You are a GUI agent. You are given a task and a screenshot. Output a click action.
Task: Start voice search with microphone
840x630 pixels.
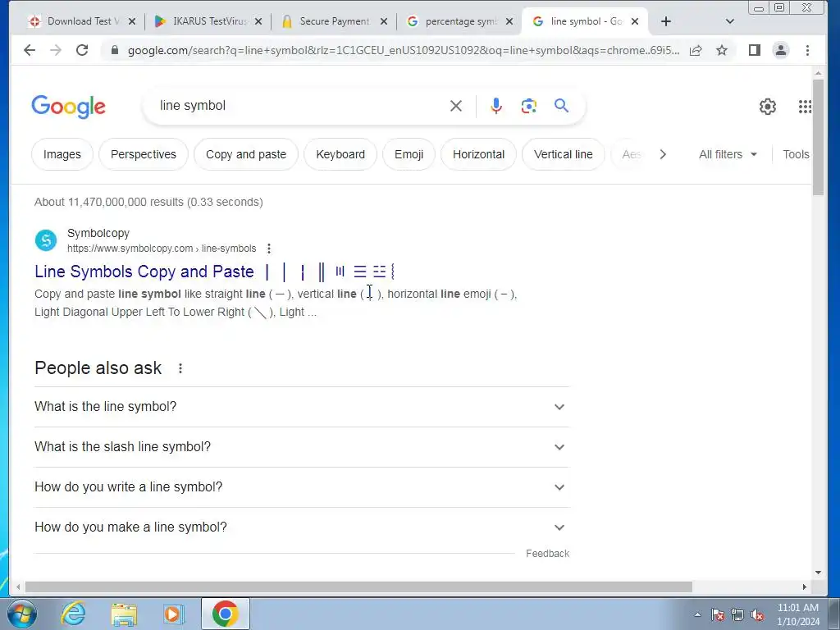[x=496, y=106]
